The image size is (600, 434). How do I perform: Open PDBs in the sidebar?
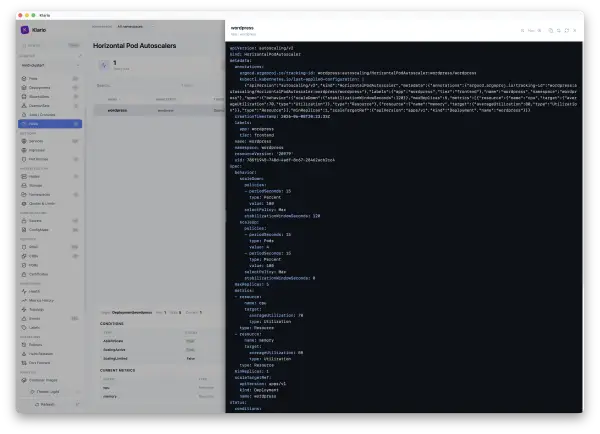(50, 265)
